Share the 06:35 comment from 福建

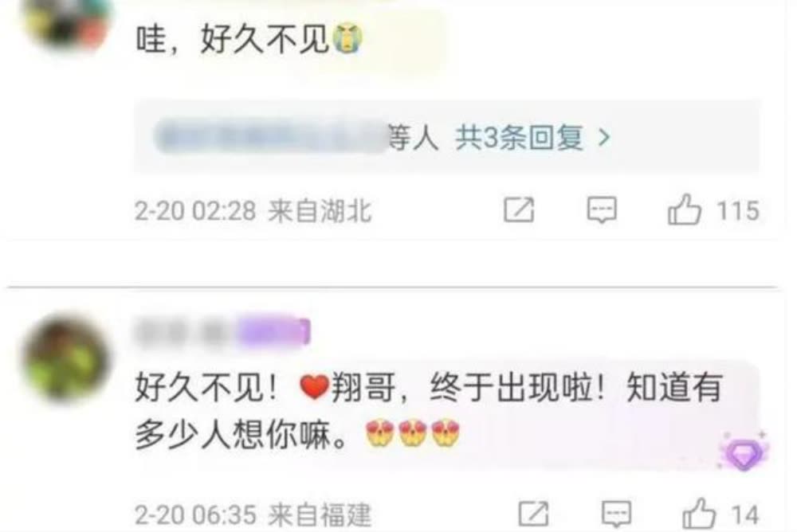[x=534, y=513]
